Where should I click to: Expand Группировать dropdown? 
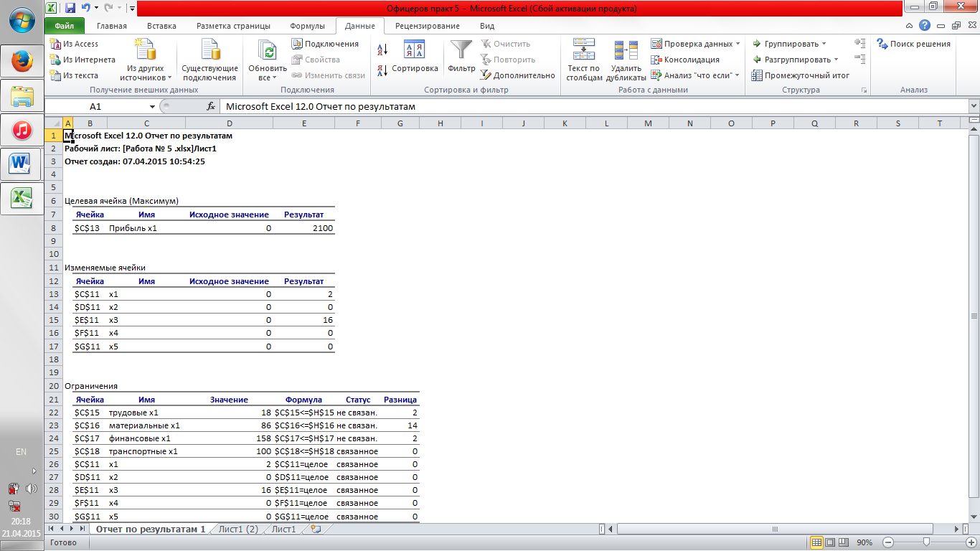click(x=824, y=44)
